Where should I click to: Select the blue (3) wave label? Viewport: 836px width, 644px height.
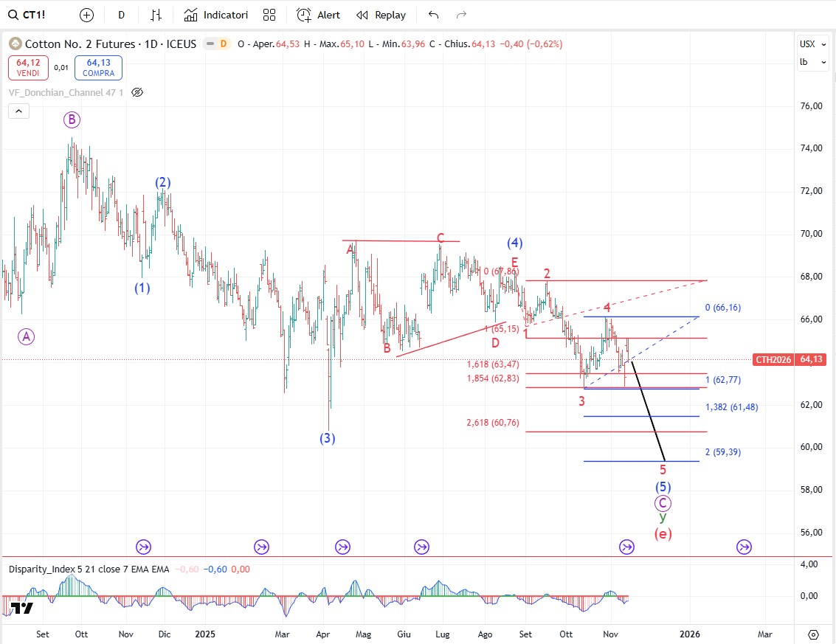[x=328, y=438]
